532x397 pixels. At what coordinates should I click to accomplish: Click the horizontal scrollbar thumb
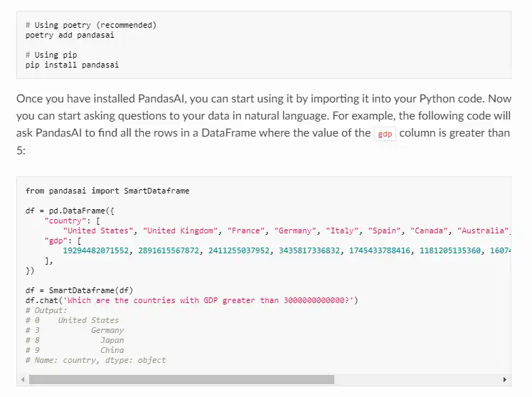[x=181, y=380]
